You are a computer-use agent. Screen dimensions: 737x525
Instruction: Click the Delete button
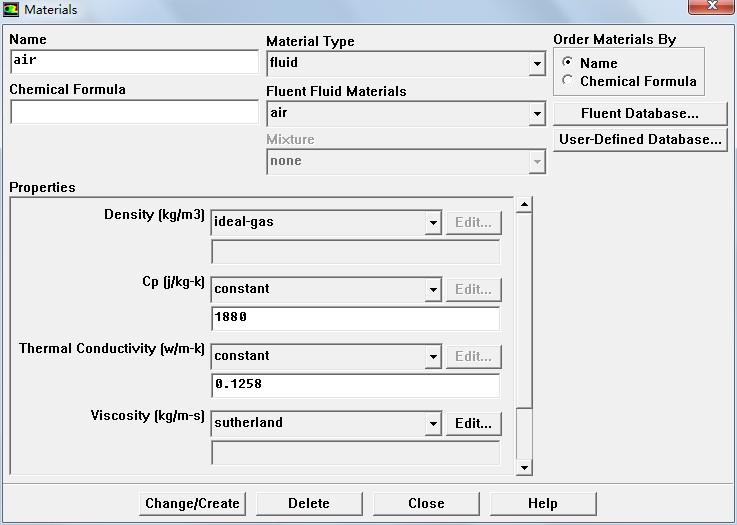click(x=309, y=503)
